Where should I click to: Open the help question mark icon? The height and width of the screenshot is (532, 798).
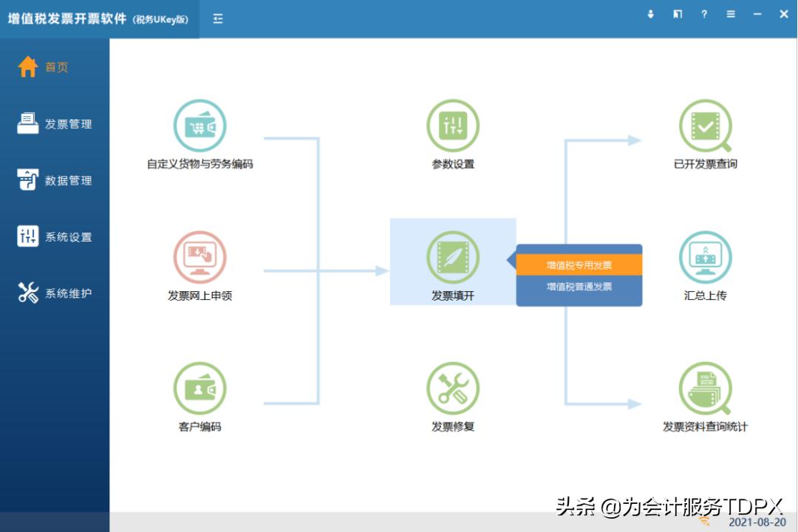[704, 14]
